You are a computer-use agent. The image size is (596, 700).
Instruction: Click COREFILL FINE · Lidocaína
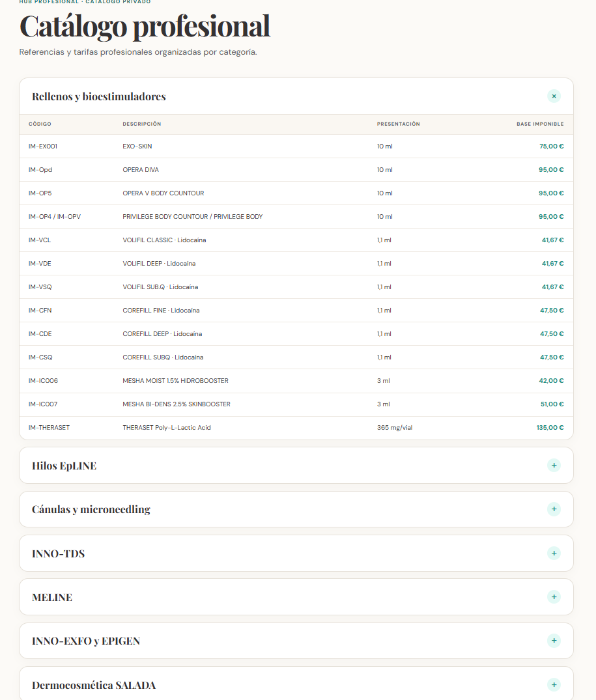pyautogui.click(x=161, y=310)
